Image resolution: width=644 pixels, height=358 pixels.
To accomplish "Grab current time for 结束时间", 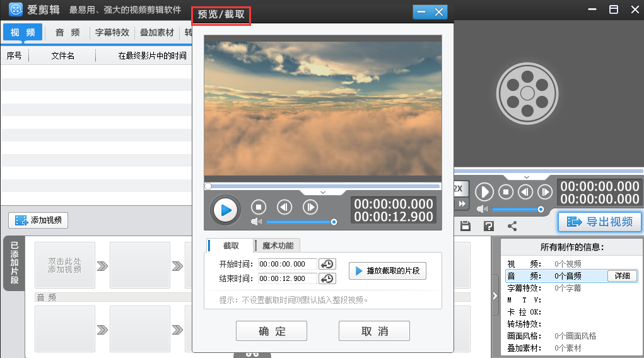I will [x=327, y=278].
